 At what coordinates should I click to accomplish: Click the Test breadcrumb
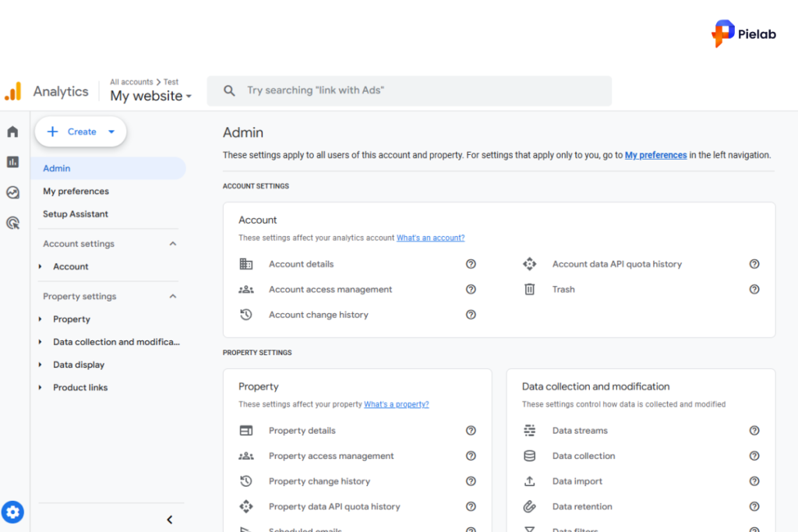171,82
